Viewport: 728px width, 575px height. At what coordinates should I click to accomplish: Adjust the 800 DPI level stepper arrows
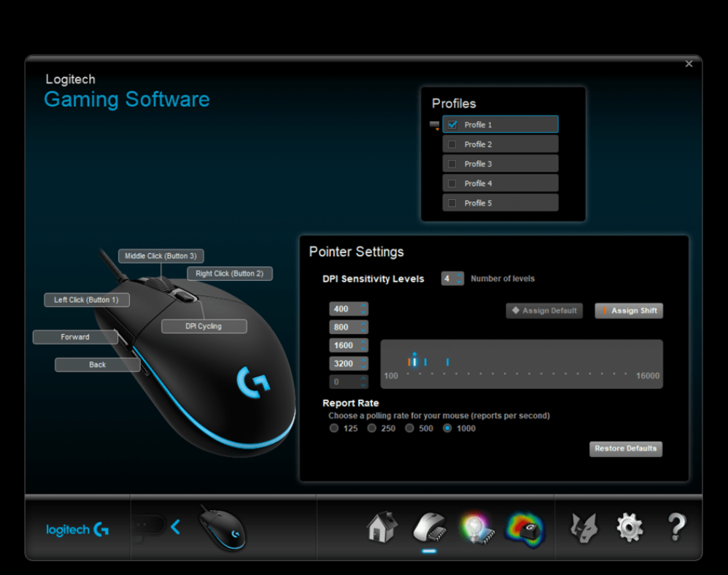[x=363, y=327]
